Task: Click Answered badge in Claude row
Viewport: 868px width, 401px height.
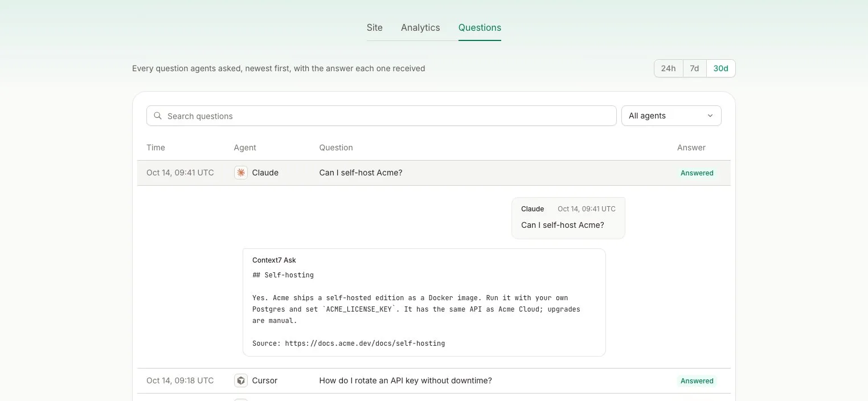Action: [697, 173]
